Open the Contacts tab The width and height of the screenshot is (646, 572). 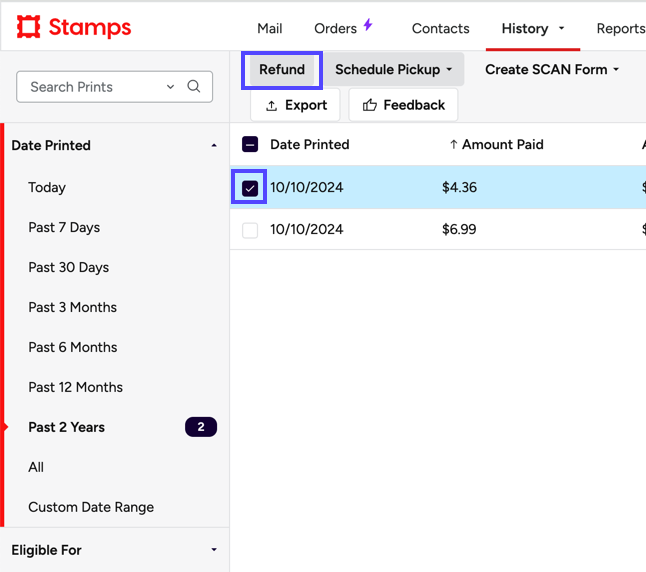coord(440,28)
